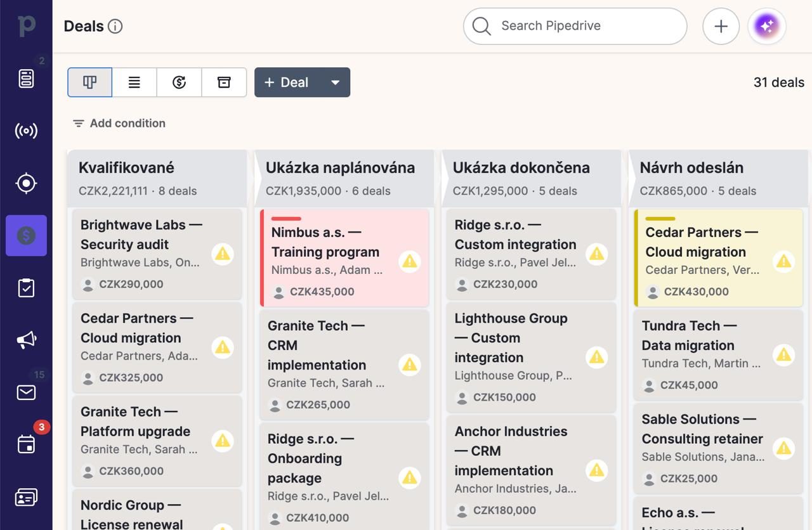Select the Návrh odeslán stage header
This screenshot has width=812, height=530.
pyautogui.click(x=719, y=178)
